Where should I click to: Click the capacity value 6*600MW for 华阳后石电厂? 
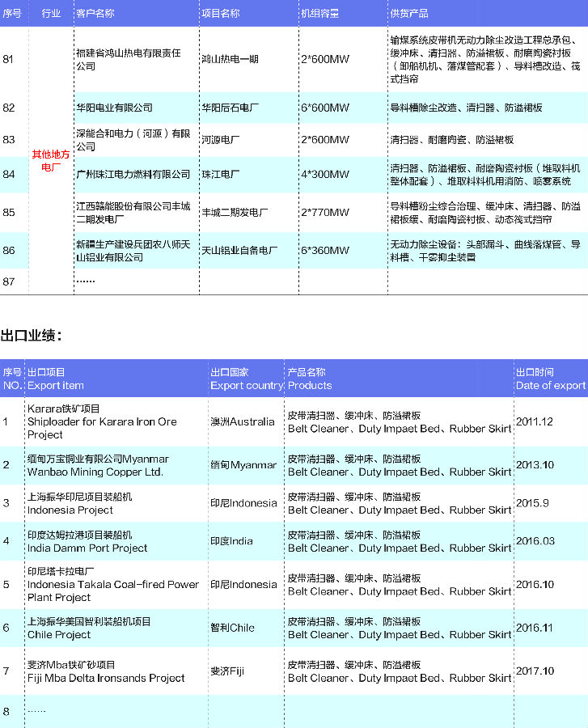coord(325,108)
